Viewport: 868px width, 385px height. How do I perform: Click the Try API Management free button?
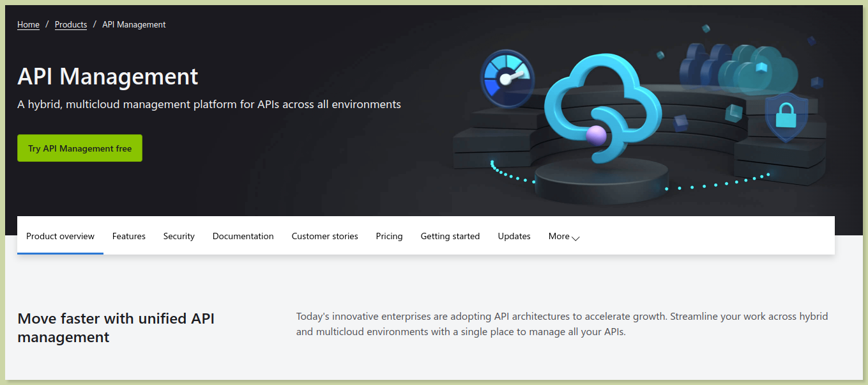[80, 148]
